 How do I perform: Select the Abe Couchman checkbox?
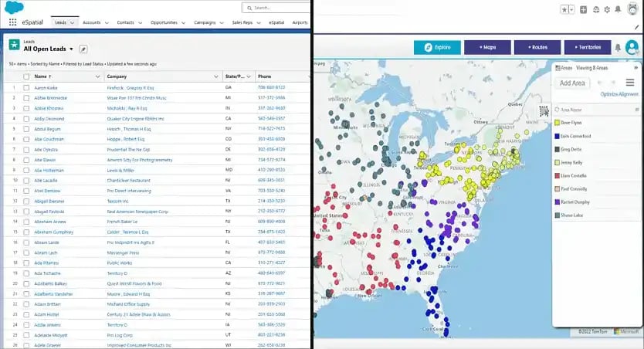tap(26, 139)
